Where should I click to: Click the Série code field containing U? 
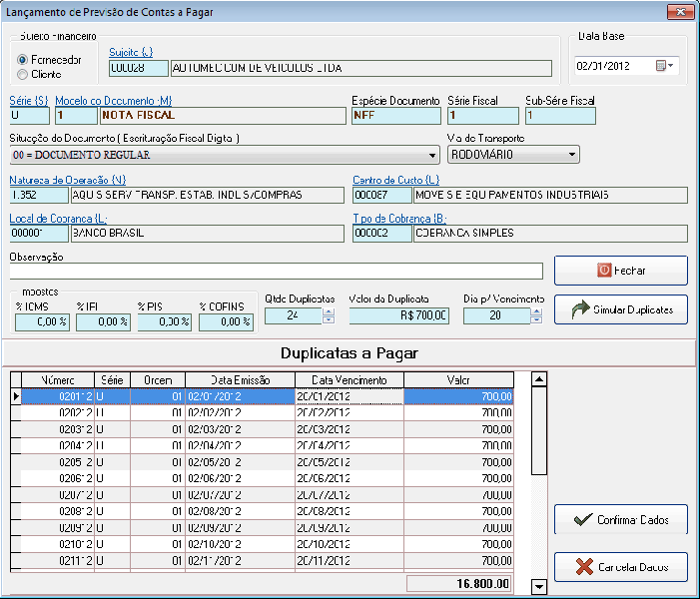tap(30, 116)
